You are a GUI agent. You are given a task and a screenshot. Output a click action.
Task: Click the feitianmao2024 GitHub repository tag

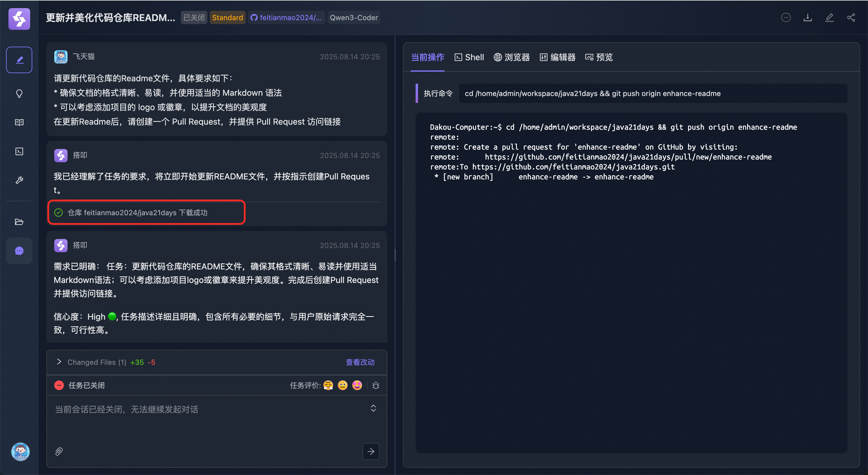(286, 17)
